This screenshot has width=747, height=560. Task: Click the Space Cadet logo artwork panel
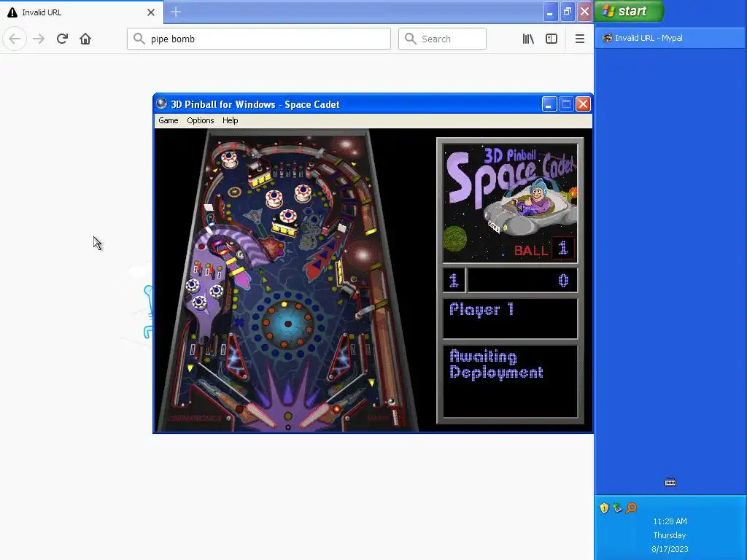click(510, 203)
